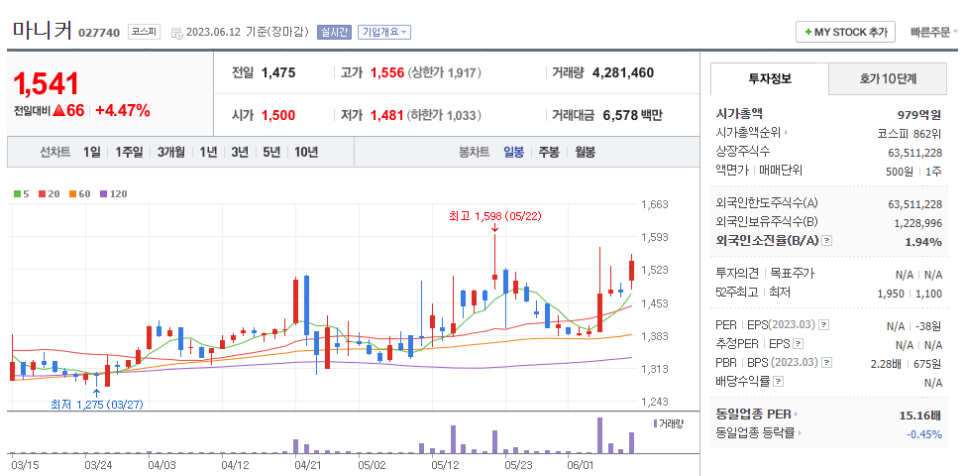This screenshot has width=966, height=476.
Task: Click the help icon next to PER EPS(2023.03)
Action: [x=823, y=325]
